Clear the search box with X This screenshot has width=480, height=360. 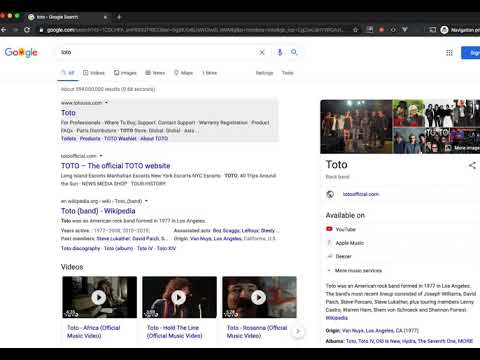(262, 52)
